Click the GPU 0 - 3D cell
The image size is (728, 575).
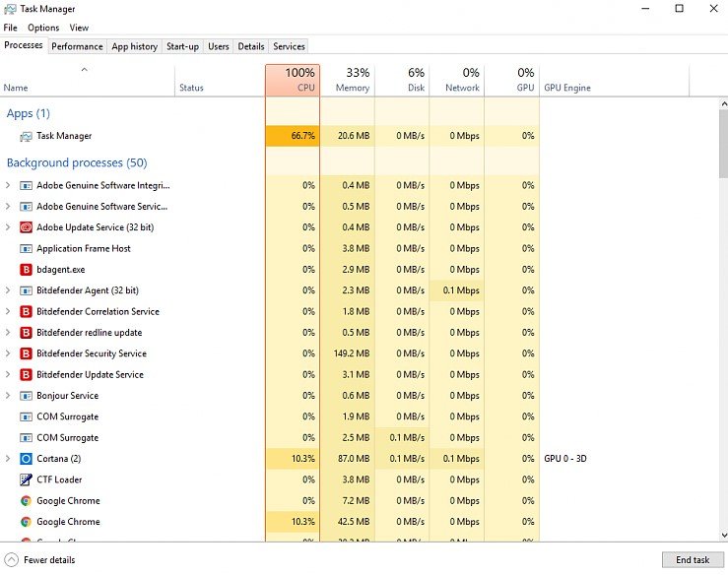click(x=565, y=459)
